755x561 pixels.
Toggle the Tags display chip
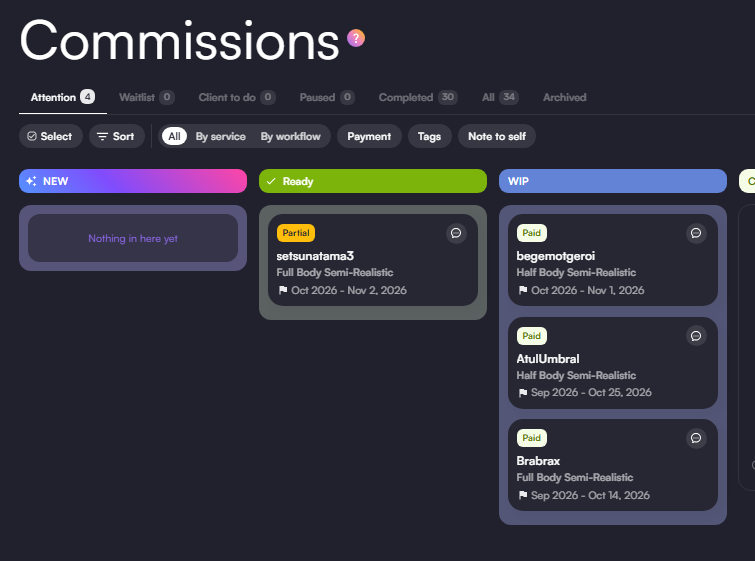click(x=430, y=136)
